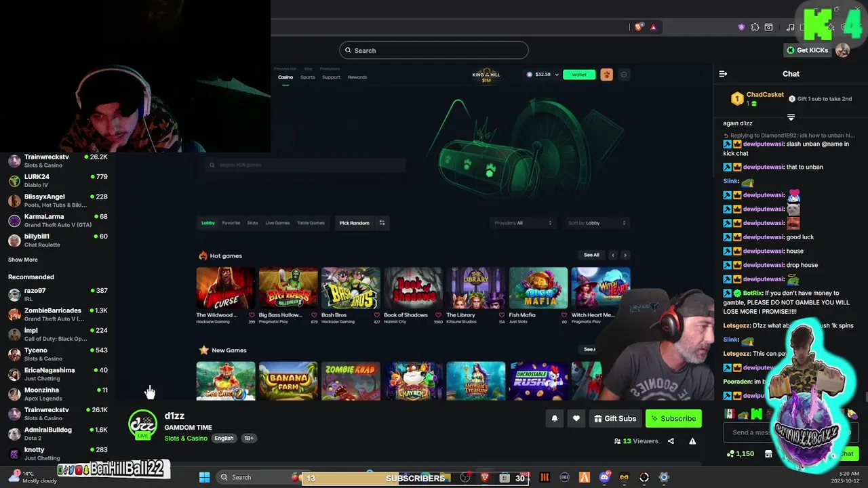The image size is (868, 488).
Task: Open Windows Start menu
Action: [x=204, y=477]
